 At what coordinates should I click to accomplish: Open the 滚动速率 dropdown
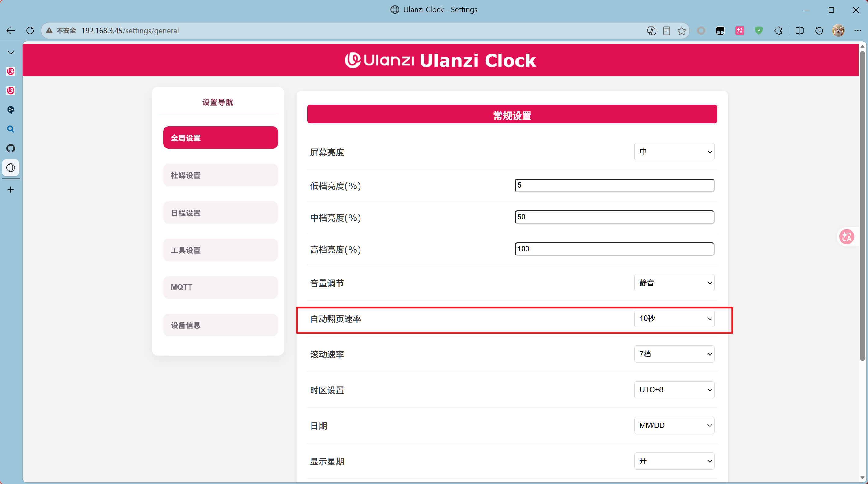674,354
